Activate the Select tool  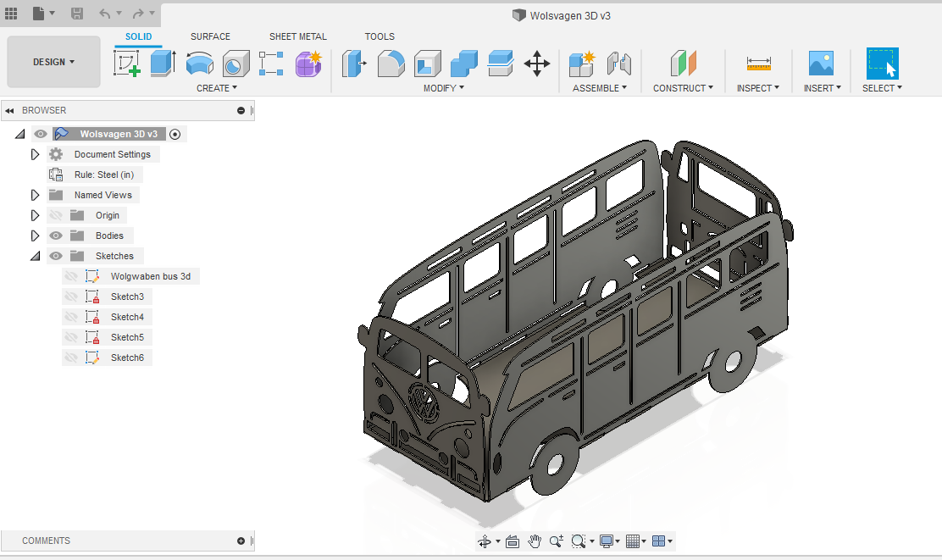point(883,63)
